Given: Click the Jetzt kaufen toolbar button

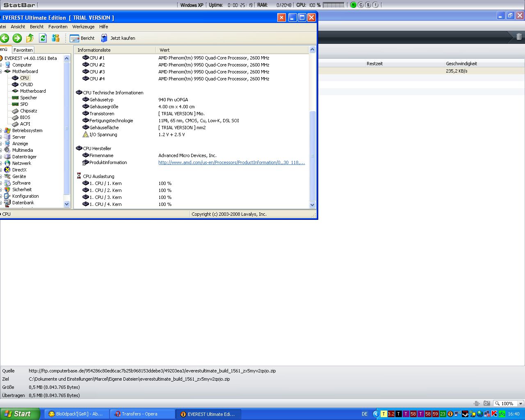Looking at the screenshot, I should (118, 38).
